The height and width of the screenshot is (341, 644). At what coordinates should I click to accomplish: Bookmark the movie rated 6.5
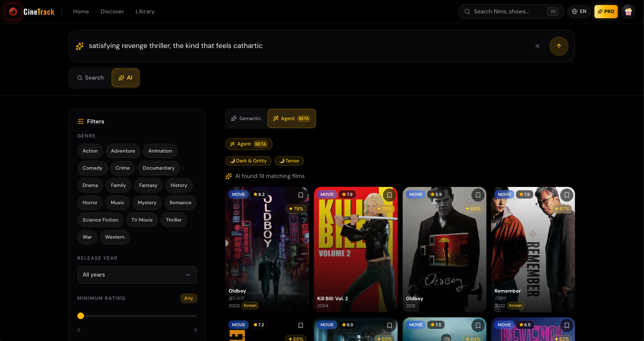(x=566, y=325)
